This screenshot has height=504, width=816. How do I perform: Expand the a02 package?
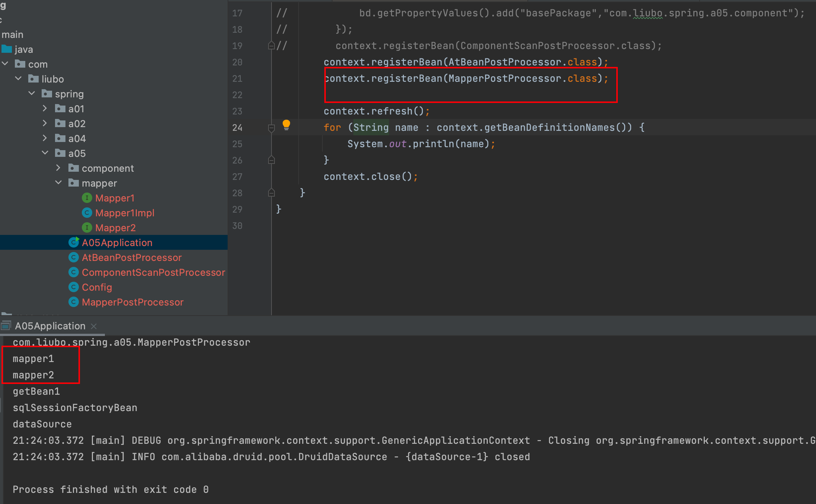click(45, 123)
